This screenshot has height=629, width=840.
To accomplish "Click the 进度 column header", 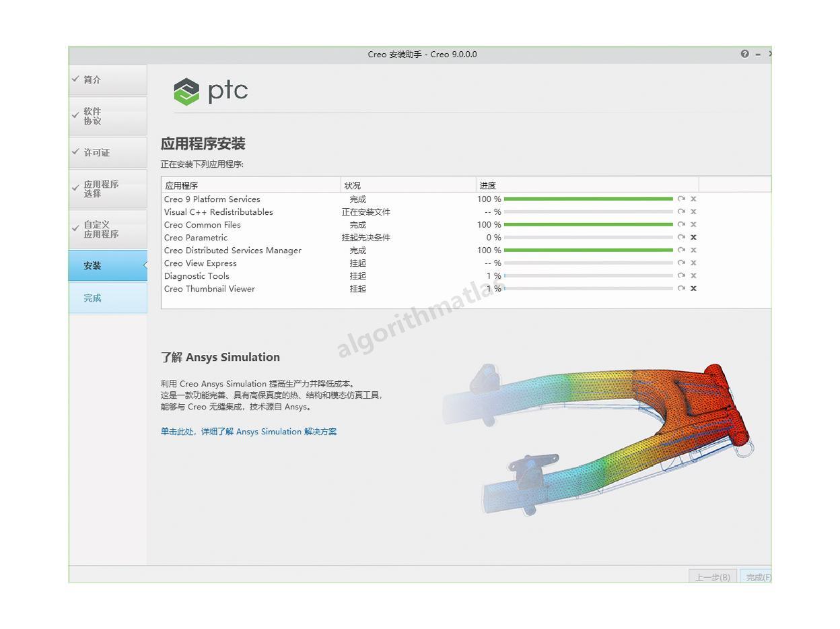I will pyautogui.click(x=587, y=185).
